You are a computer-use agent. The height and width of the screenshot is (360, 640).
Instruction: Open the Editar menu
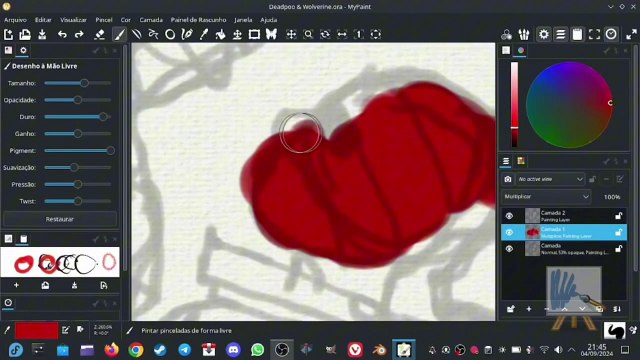pyautogui.click(x=43, y=20)
